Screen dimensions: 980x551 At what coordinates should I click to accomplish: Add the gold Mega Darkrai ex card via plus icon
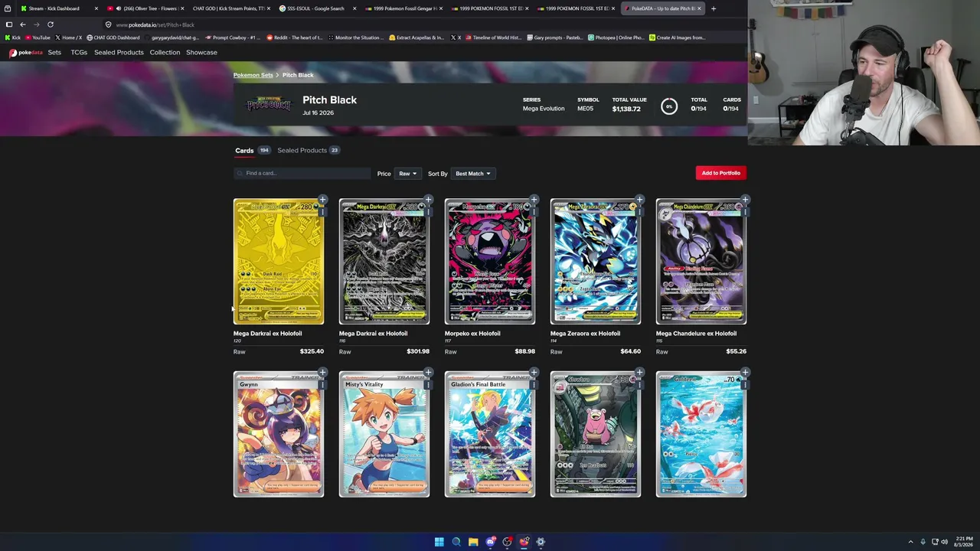click(x=322, y=201)
